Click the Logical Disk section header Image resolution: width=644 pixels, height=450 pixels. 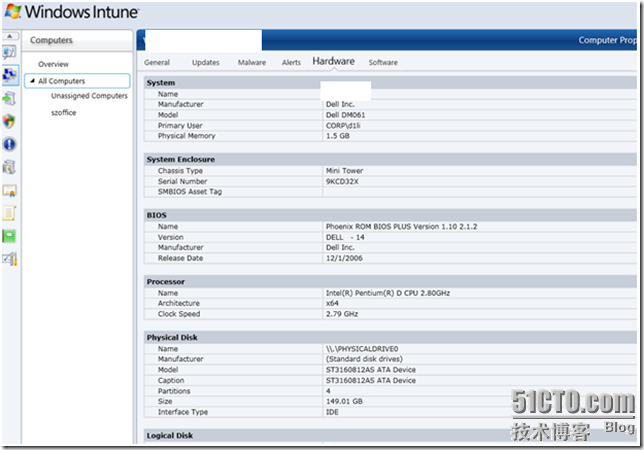click(x=390, y=436)
